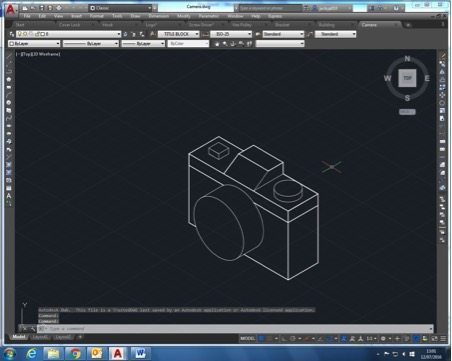The height and width of the screenshot is (361, 452).
Task: Open Microsoft Word from the taskbar
Action: [140, 353]
